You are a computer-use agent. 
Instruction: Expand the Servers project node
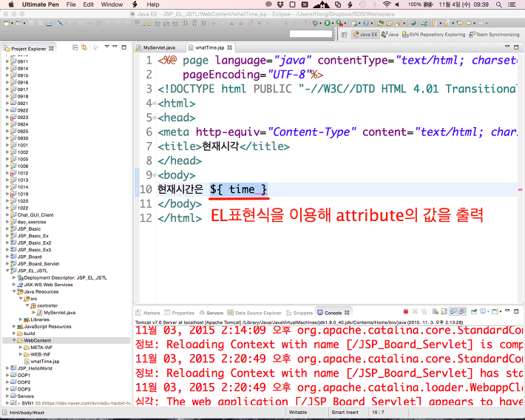coord(7,396)
